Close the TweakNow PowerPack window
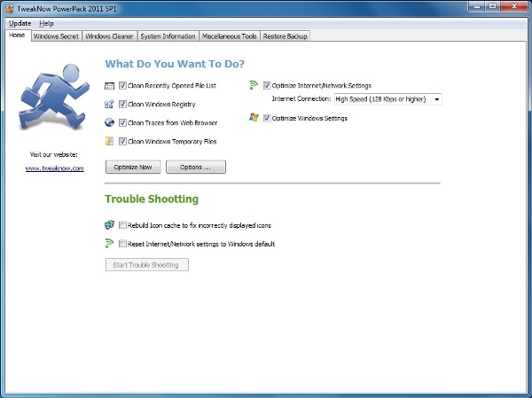Viewport: 532px width, 398px height. click(514, 6)
